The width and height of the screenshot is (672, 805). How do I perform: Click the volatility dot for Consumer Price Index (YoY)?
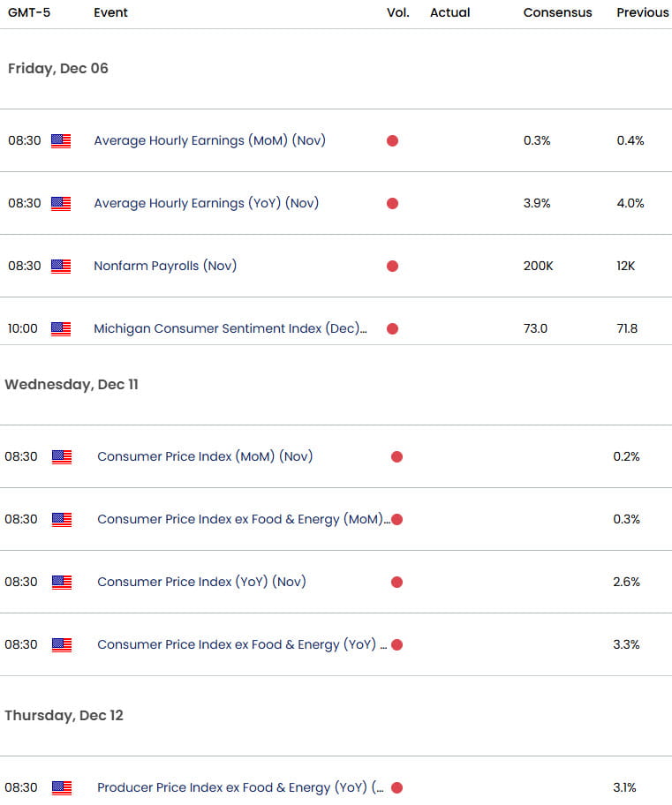click(396, 582)
